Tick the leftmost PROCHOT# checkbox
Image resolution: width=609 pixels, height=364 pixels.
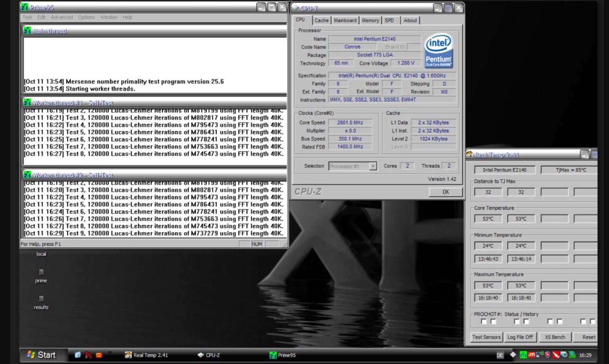(484, 321)
